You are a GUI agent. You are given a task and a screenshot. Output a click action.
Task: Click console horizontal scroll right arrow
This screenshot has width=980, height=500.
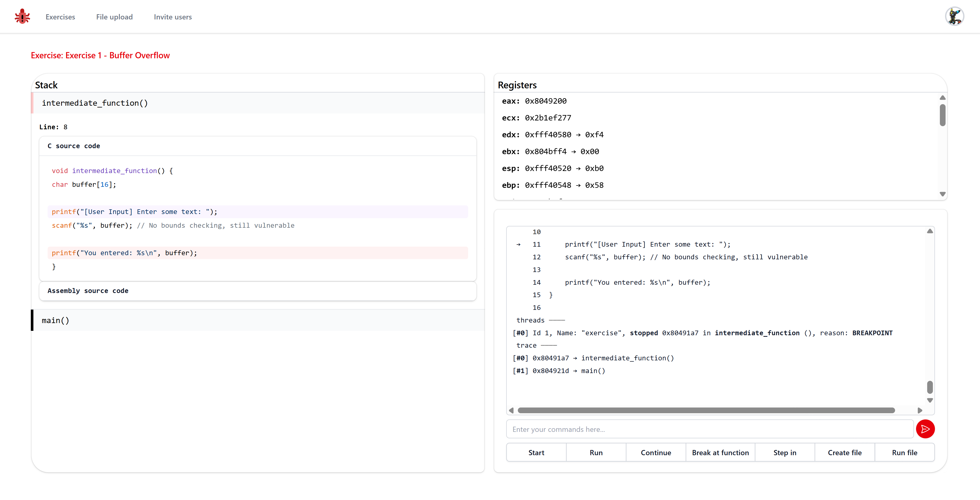coord(920,410)
